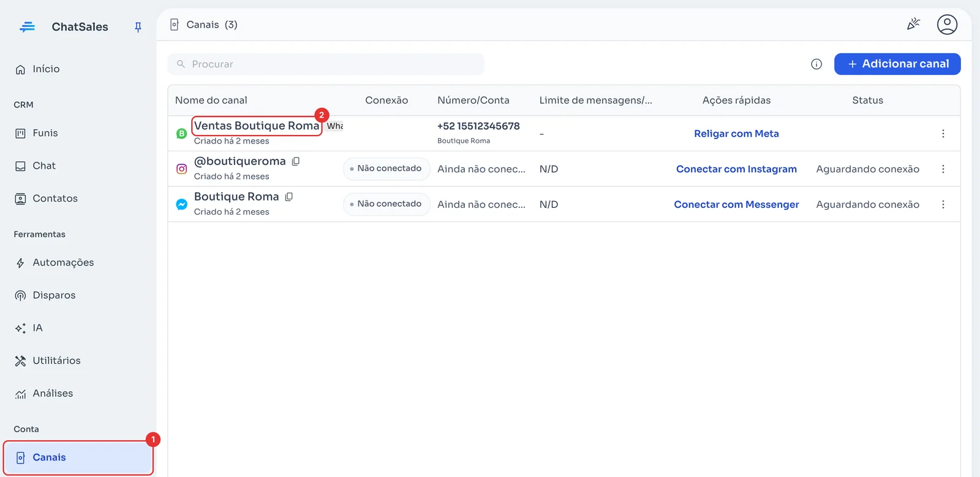Open more options for the @boutiqueroma channel
Screen dimensions: 980x477
(x=943, y=169)
